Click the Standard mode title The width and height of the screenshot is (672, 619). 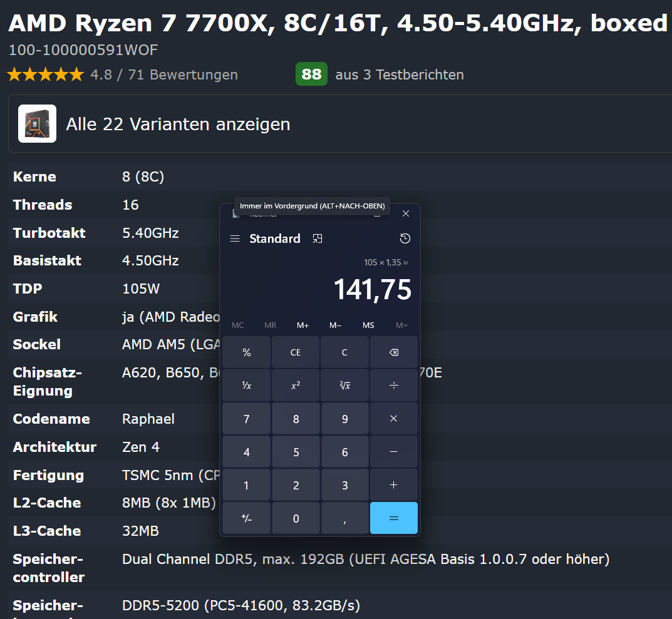pyautogui.click(x=275, y=238)
